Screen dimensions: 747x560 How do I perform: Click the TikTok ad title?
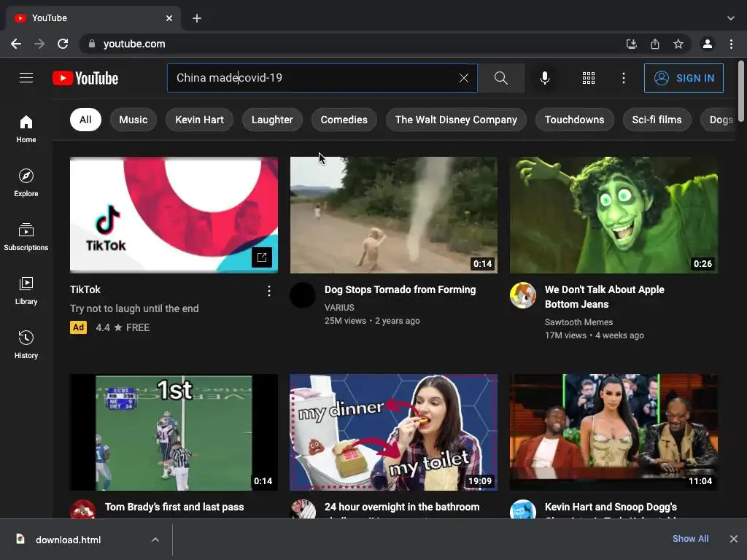pos(85,289)
